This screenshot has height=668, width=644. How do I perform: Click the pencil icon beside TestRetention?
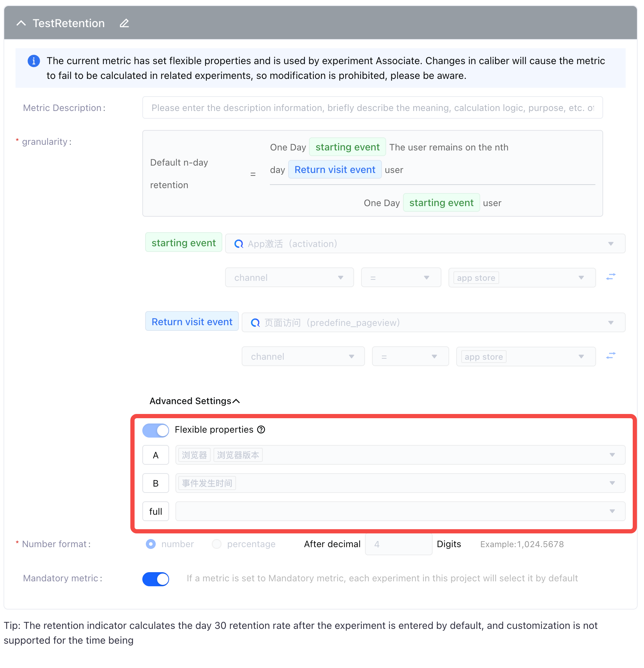pos(124,23)
